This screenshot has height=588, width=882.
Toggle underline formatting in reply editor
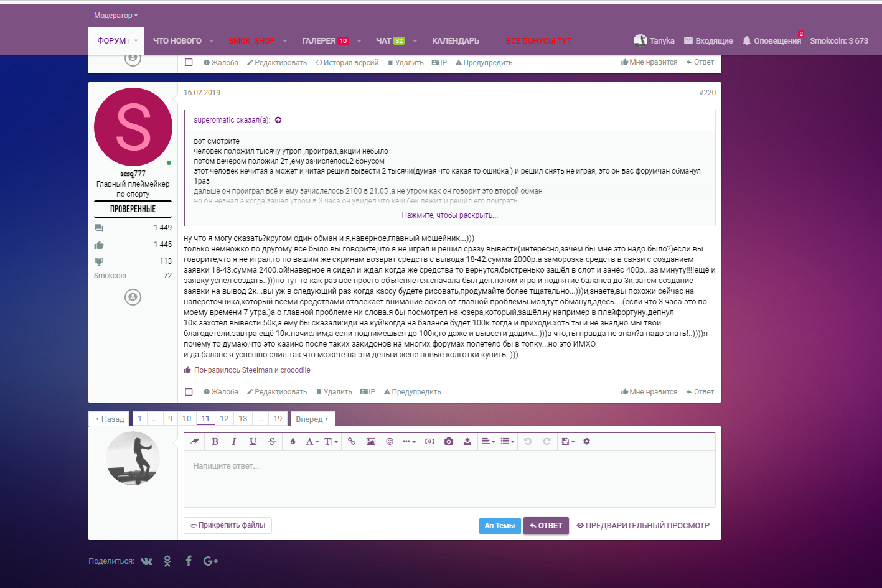point(253,441)
